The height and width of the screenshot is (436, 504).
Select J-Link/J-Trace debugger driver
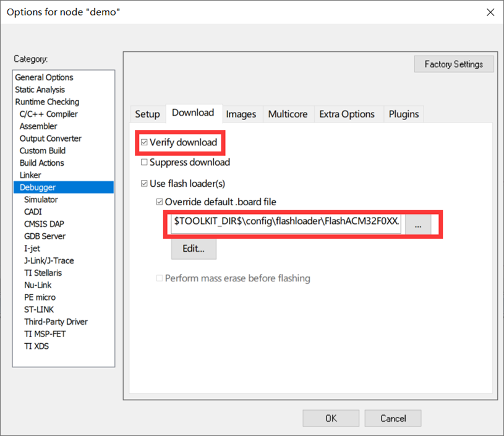pos(49,260)
